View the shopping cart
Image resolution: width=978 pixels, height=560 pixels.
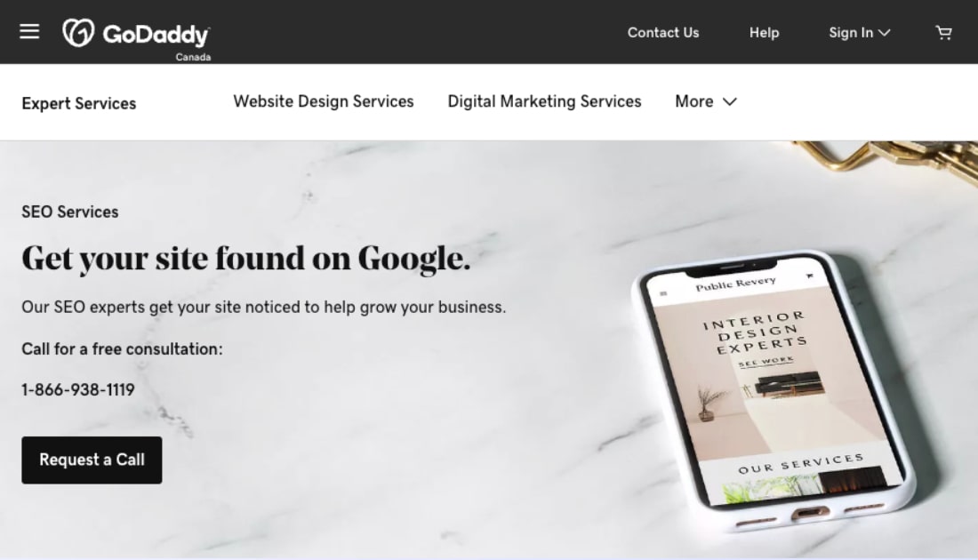[943, 32]
